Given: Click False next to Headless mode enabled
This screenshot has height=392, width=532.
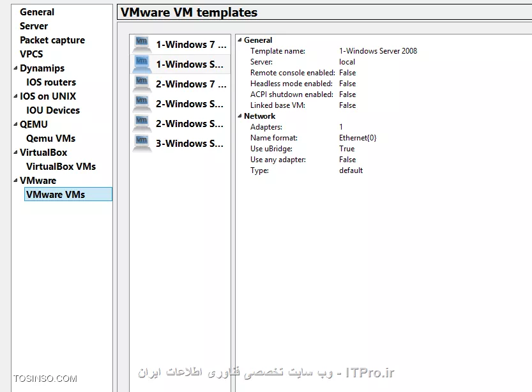Looking at the screenshot, I should tap(347, 84).
